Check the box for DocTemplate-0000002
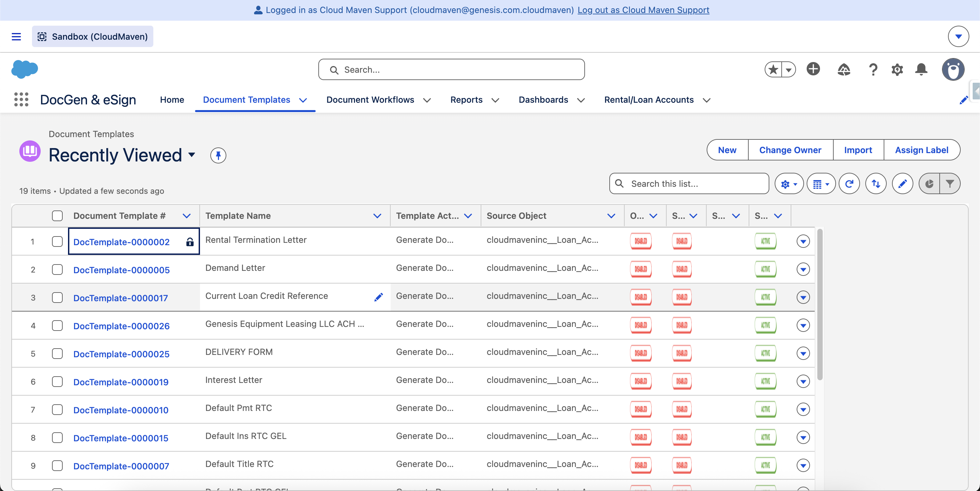The height and width of the screenshot is (491, 980). [x=57, y=241]
